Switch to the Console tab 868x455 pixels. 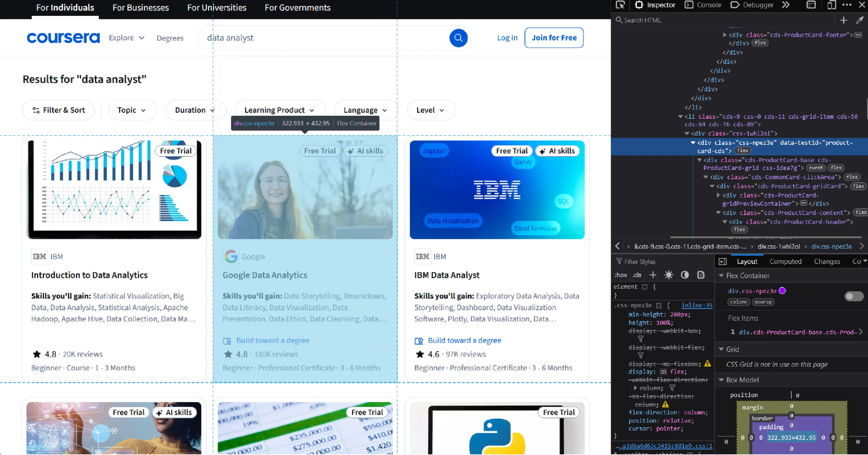703,5
